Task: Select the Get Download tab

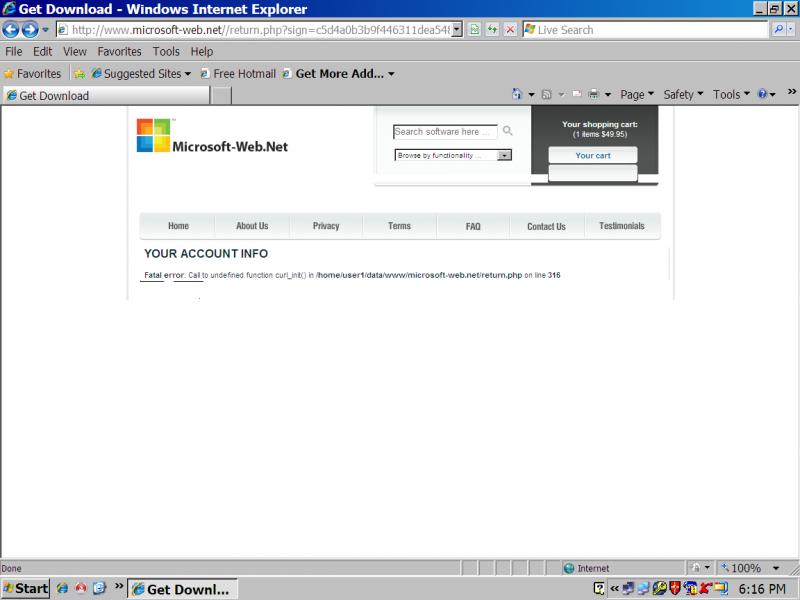Action: pyautogui.click(x=106, y=95)
